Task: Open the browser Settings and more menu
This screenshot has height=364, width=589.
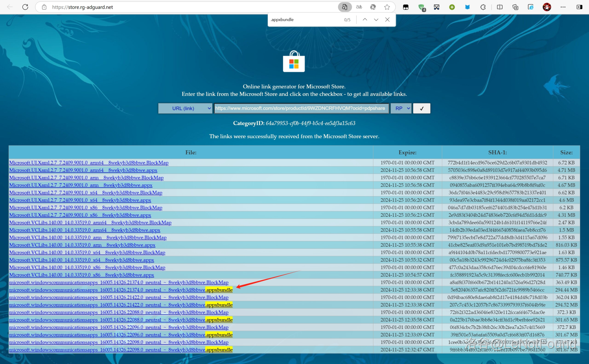Action: click(563, 7)
